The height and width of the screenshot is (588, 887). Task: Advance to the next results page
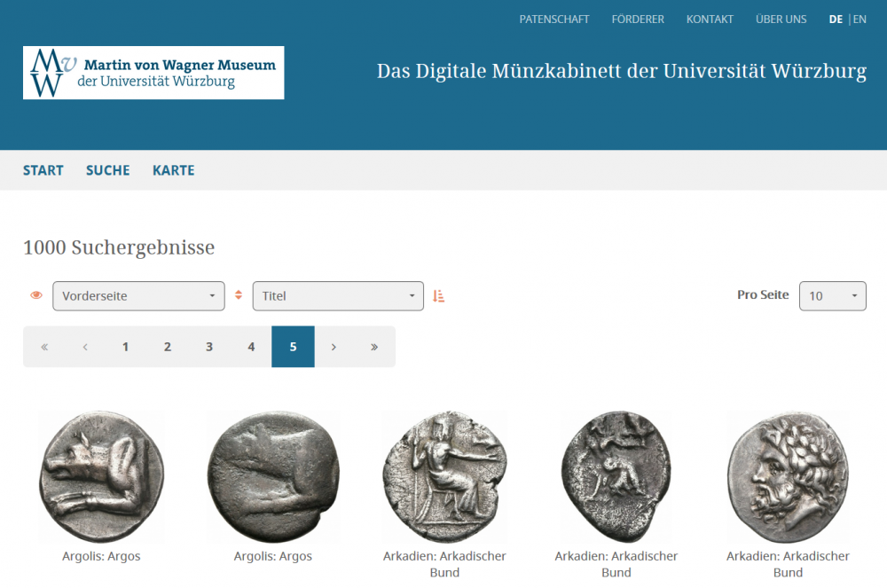[334, 347]
